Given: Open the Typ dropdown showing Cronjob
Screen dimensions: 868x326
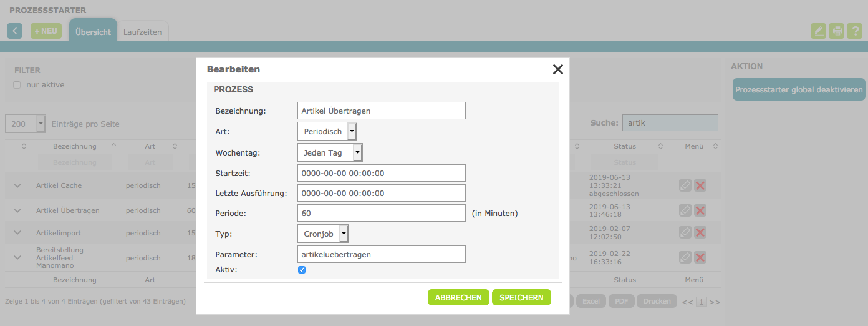Looking at the screenshot, I should click(x=323, y=234).
